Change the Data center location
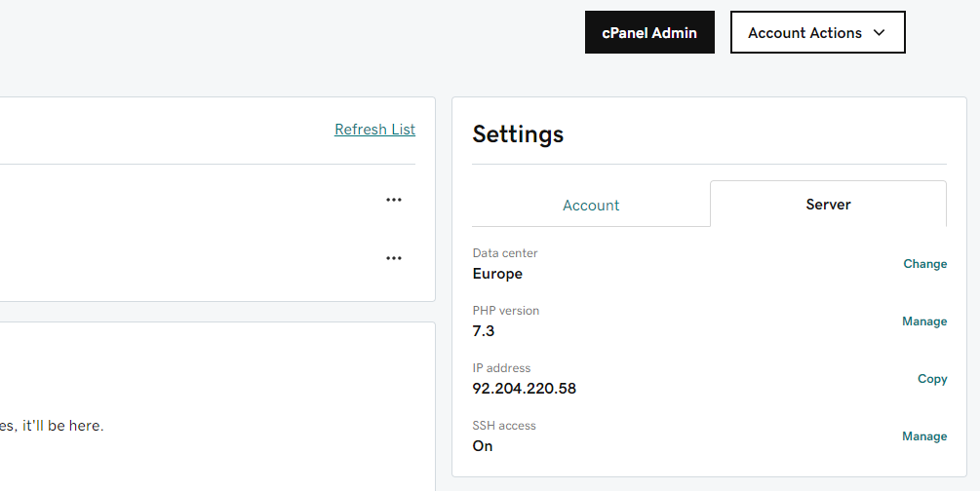Image resolution: width=980 pixels, height=491 pixels. pos(925,264)
